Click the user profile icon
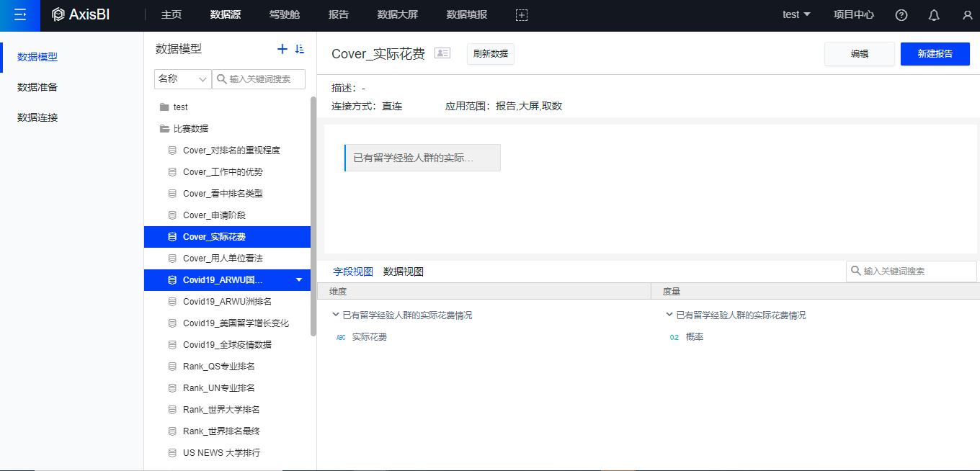 pyautogui.click(x=967, y=15)
